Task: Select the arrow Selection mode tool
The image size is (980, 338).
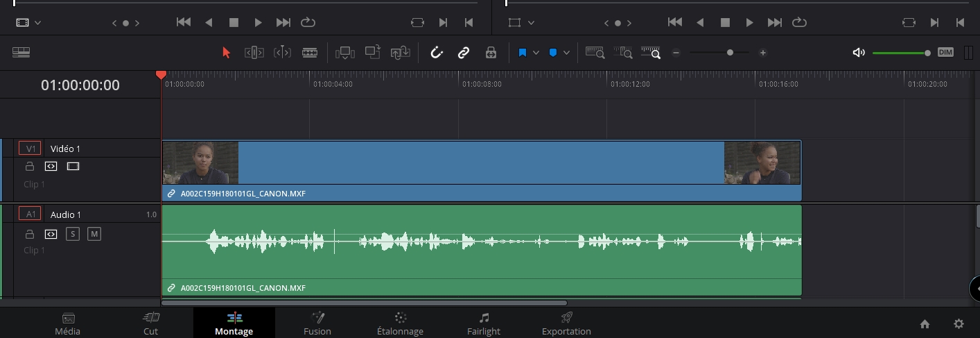Action: click(x=226, y=53)
